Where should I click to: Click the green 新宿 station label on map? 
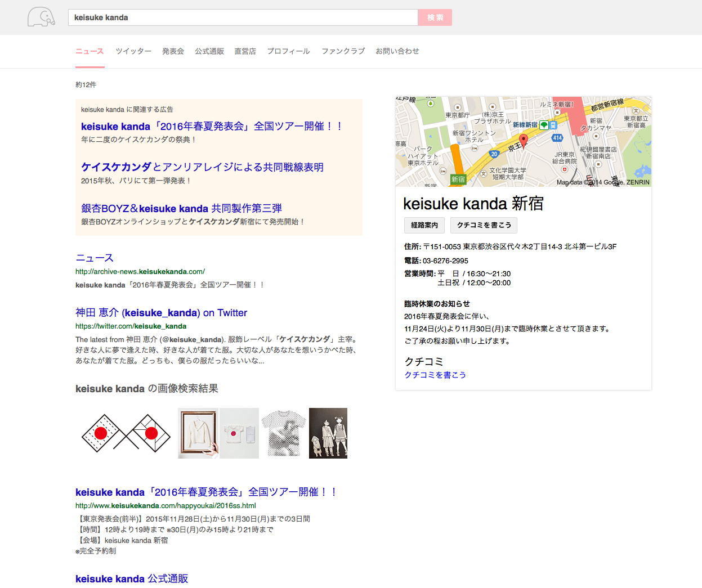pyautogui.click(x=458, y=179)
